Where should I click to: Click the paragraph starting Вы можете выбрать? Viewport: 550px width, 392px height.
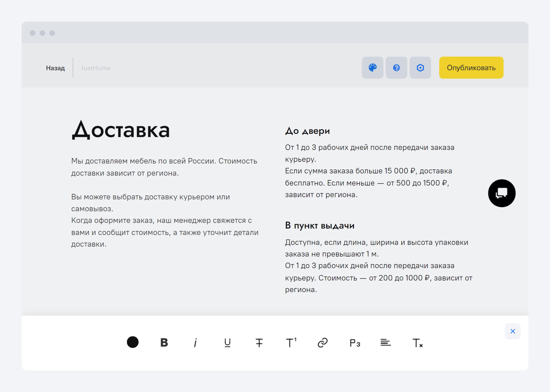pyautogui.click(x=150, y=203)
